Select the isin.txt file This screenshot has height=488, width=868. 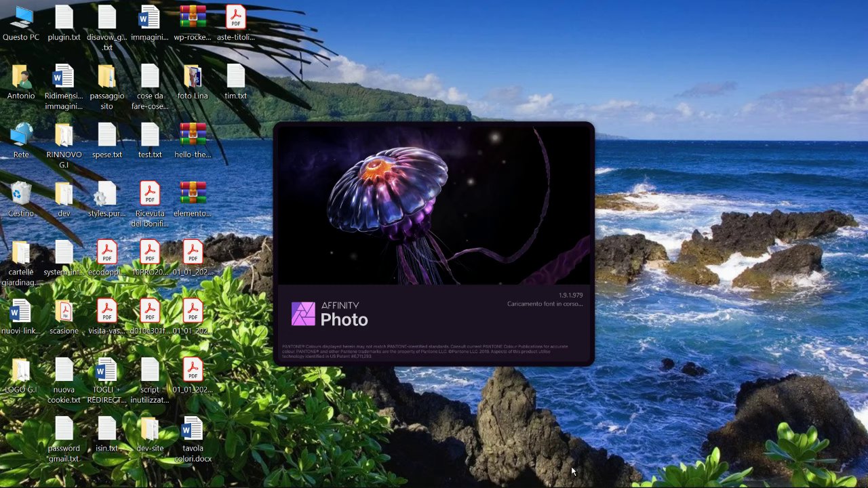[107, 434]
